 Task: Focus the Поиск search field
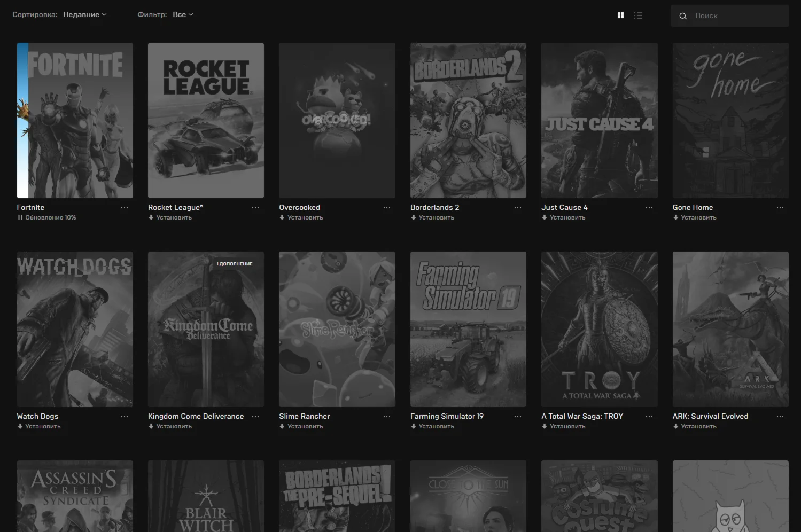(x=730, y=16)
